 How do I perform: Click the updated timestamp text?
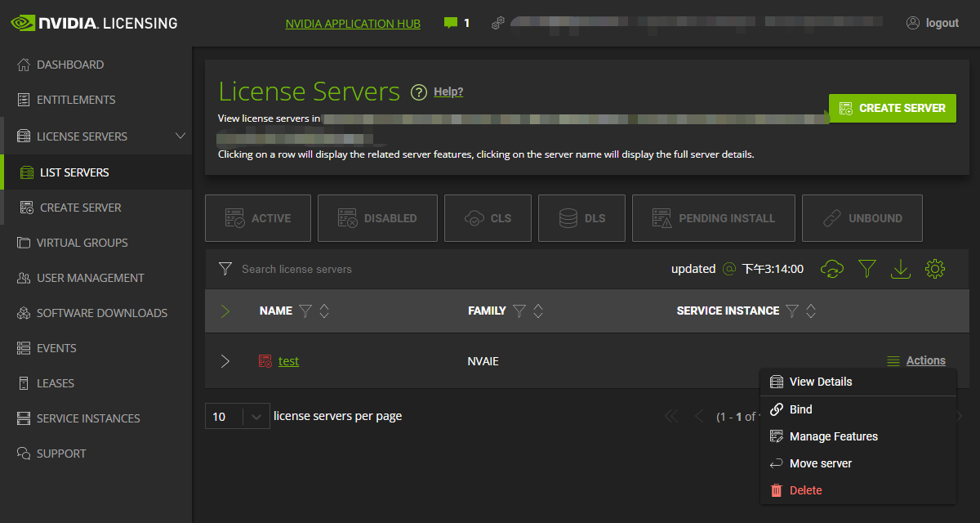click(x=737, y=269)
